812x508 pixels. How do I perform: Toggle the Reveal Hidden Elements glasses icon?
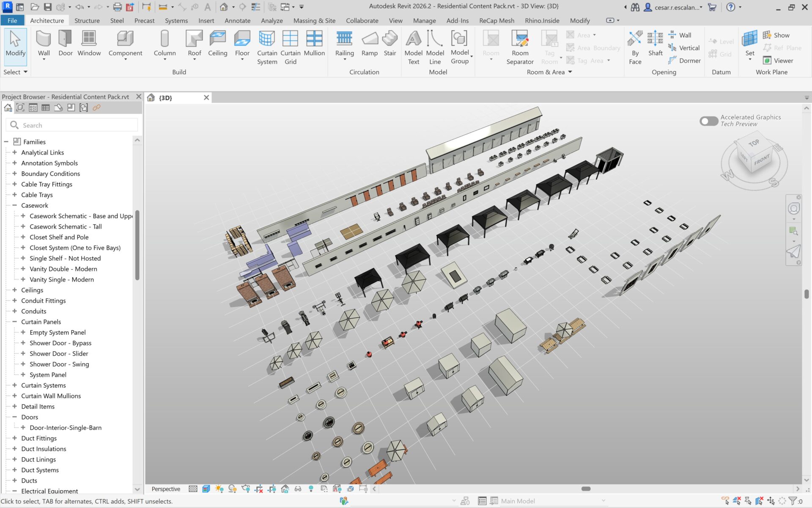(298, 489)
